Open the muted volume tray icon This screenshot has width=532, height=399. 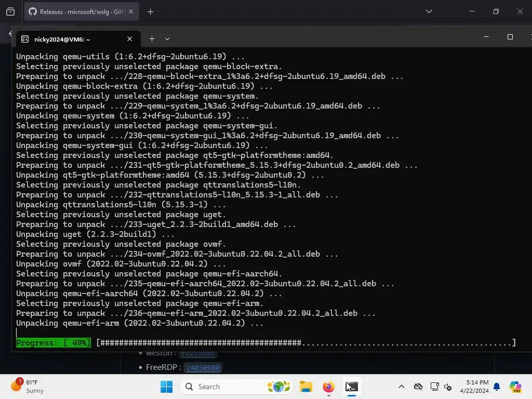click(448, 387)
